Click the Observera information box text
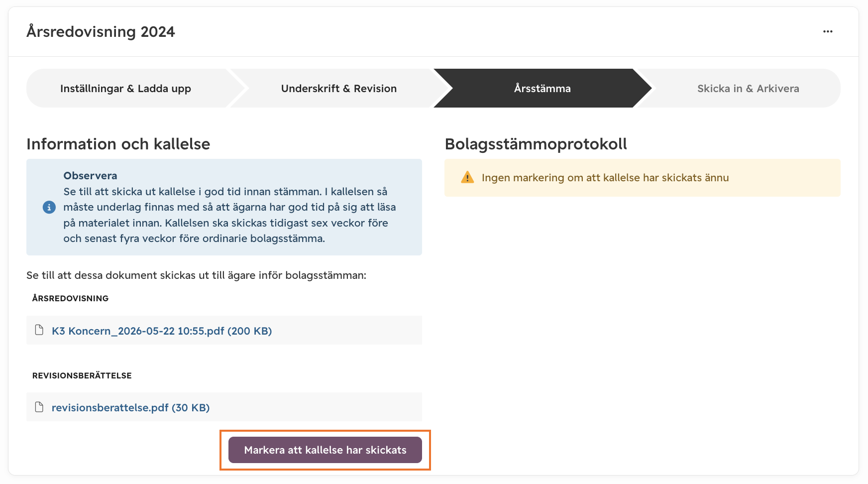 [229, 207]
